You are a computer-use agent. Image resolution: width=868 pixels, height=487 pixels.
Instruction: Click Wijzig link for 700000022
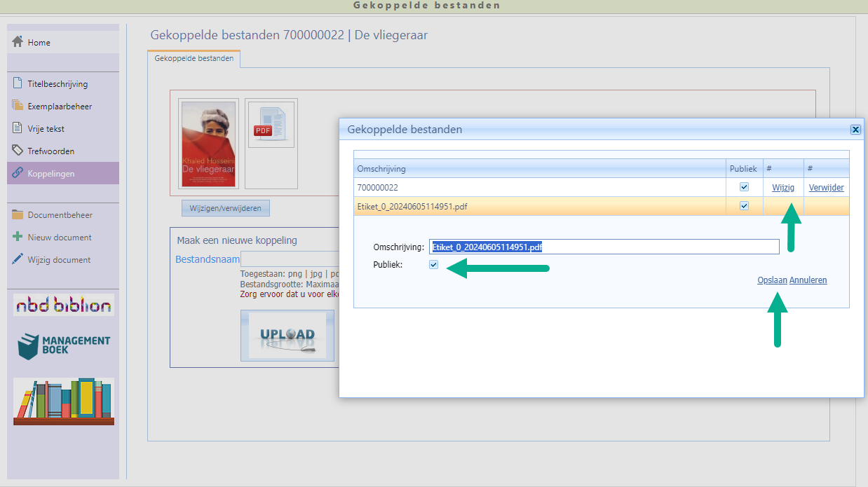[783, 188]
